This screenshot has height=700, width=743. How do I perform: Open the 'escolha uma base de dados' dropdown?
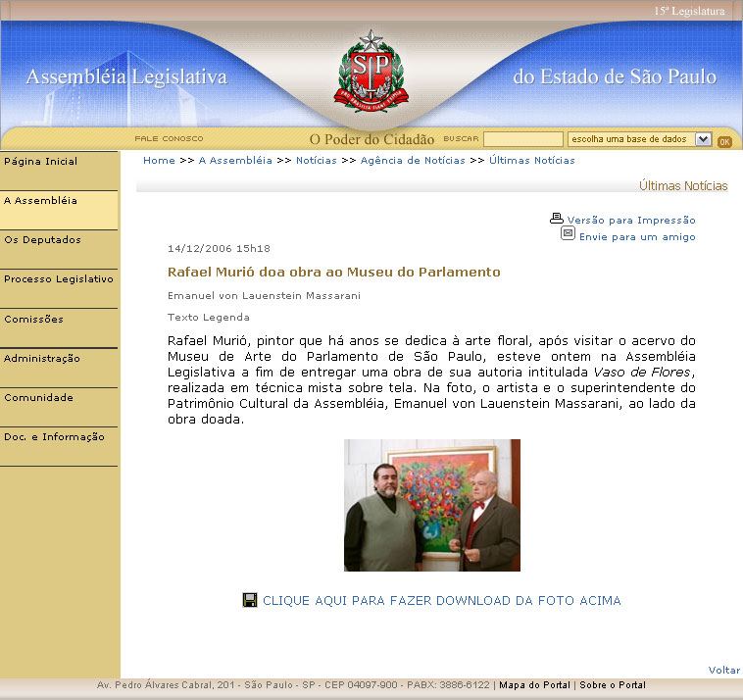(640, 139)
